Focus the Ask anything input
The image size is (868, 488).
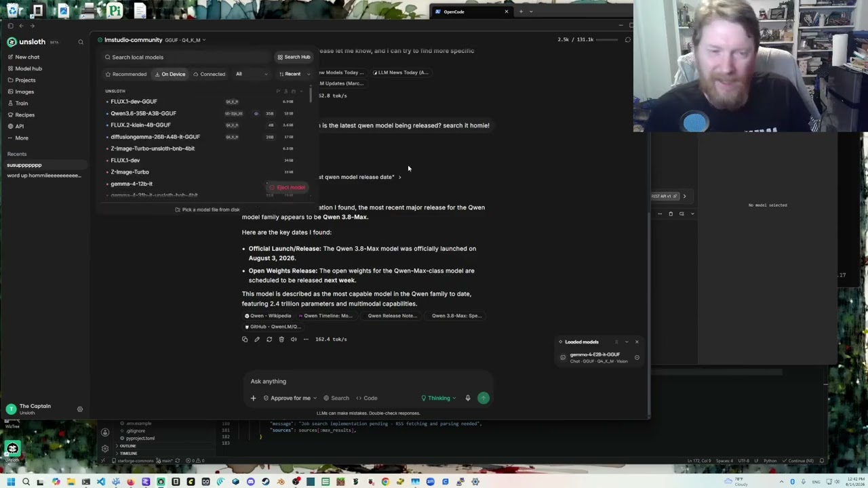point(366,381)
